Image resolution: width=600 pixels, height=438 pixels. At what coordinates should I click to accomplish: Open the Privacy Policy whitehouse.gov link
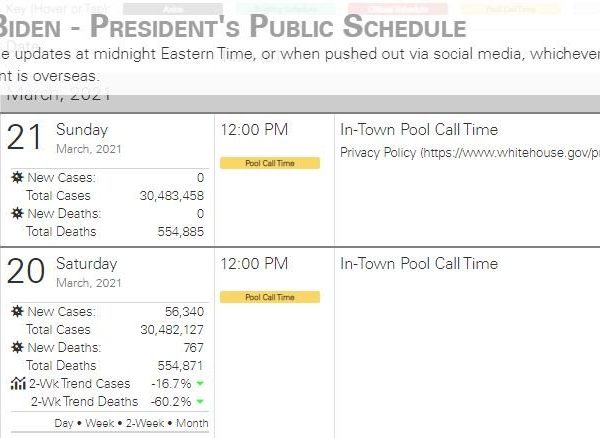(x=470, y=153)
